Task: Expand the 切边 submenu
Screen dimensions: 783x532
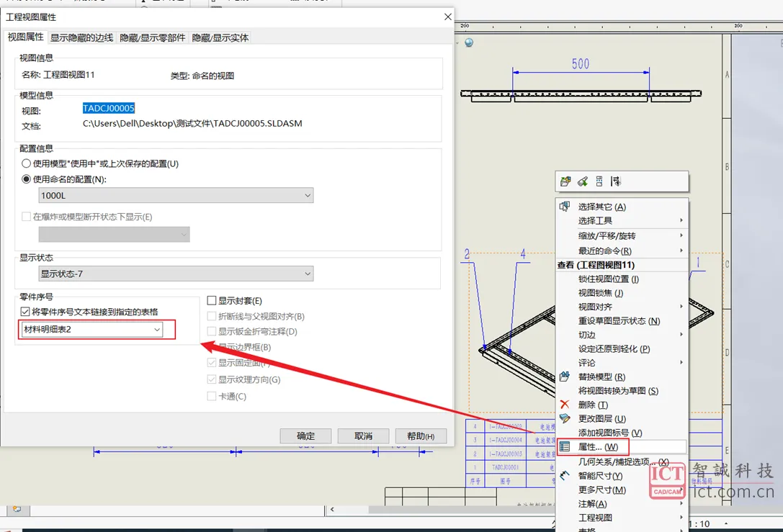Action: click(622, 335)
